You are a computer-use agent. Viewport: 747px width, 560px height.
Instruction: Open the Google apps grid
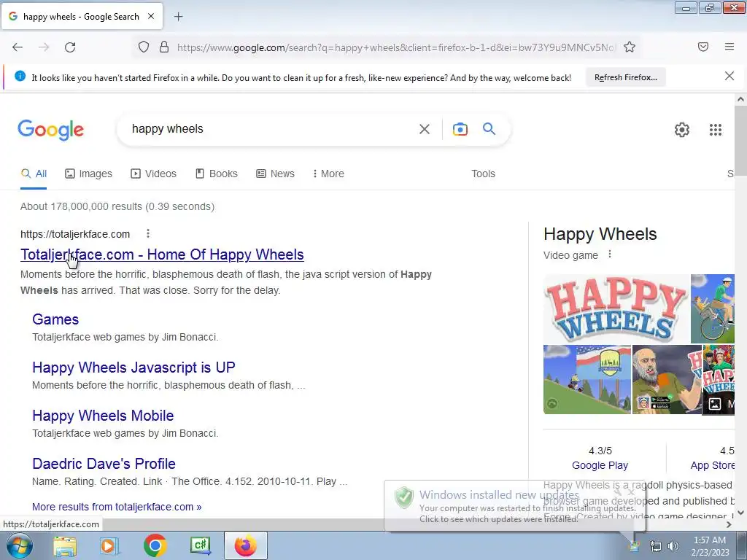pyautogui.click(x=715, y=130)
